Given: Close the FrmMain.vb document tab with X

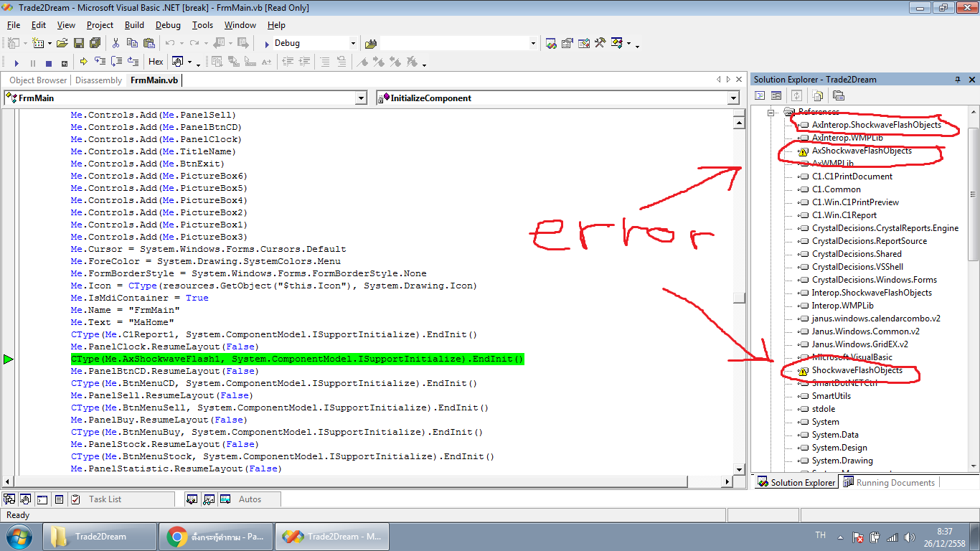Looking at the screenshot, I should coord(739,80).
